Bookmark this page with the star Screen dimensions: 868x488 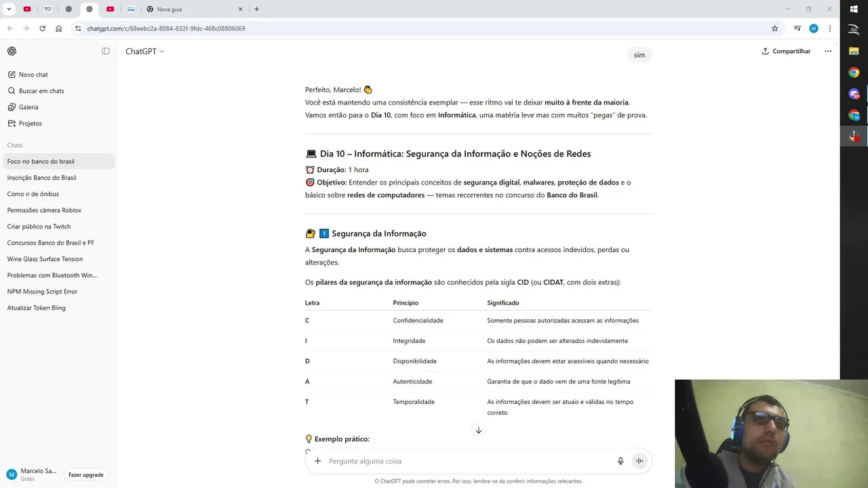tap(774, 28)
